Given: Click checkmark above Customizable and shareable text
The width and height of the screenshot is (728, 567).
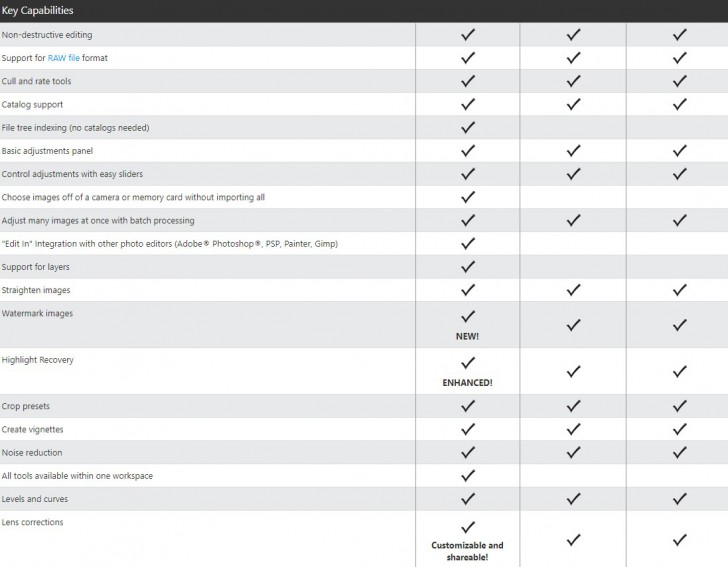Looking at the screenshot, I should pos(468,526).
